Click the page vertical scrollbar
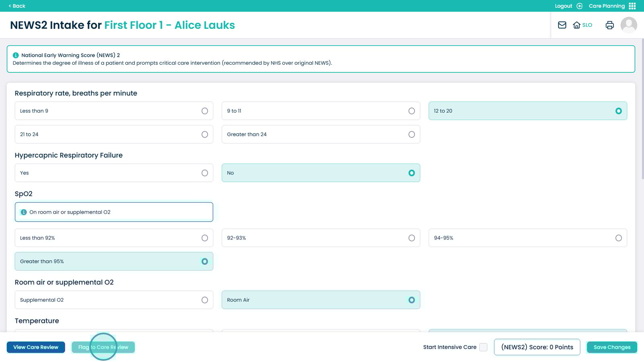The height and width of the screenshot is (362, 644). (x=642, y=109)
